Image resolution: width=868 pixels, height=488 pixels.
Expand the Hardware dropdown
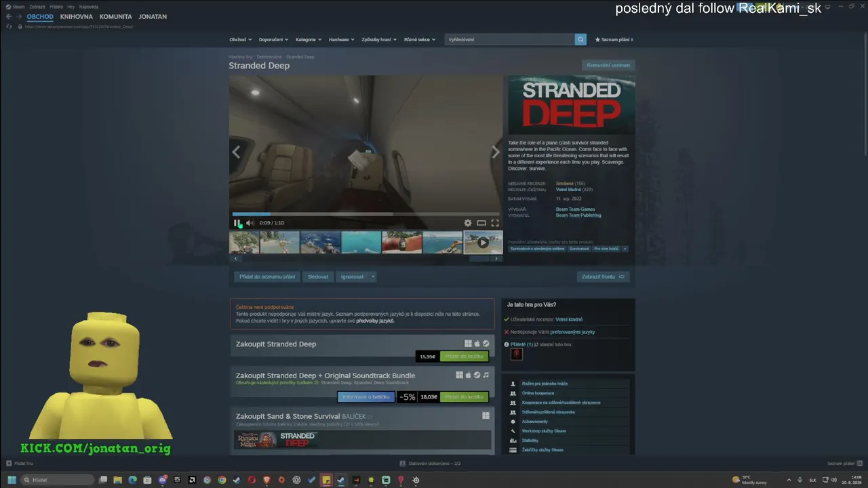tap(341, 39)
